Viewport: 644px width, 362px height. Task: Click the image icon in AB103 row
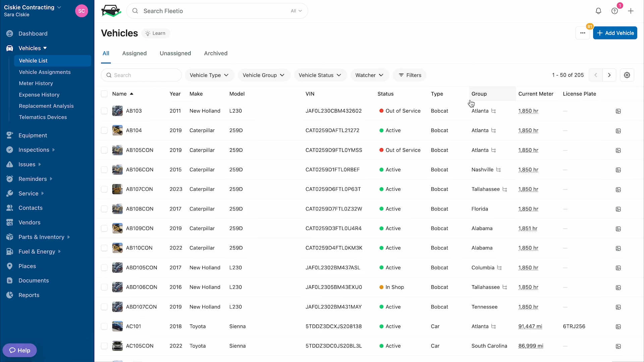coord(618,111)
